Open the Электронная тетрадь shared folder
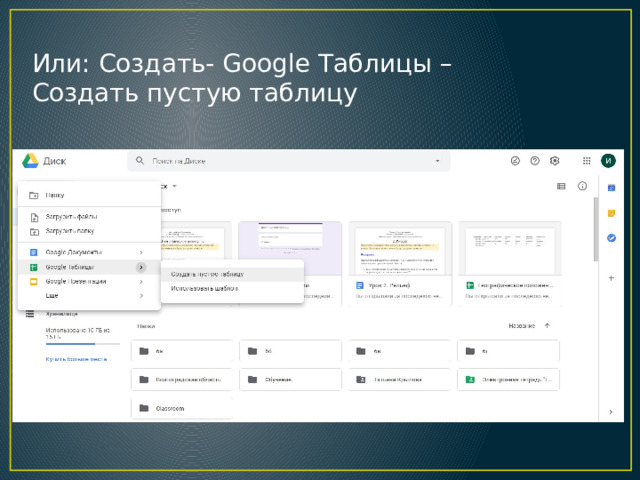640x480 pixels. coord(509,379)
